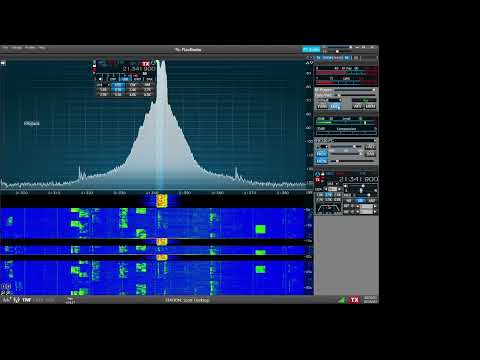The image size is (480, 360).
Task: Click the vertical scale arrows at panadapter top-right
Action: [310, 62]
